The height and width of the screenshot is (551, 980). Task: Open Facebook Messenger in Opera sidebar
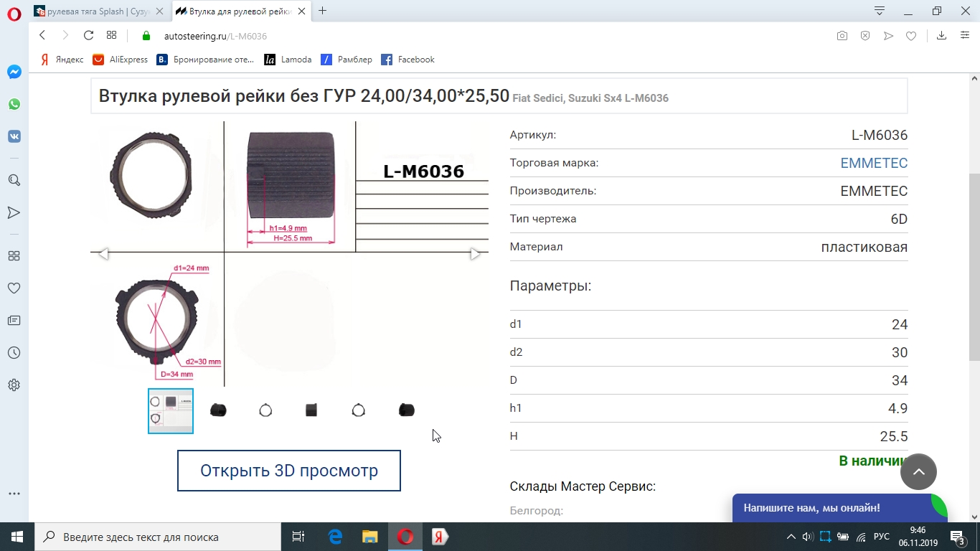coord(14,72)
